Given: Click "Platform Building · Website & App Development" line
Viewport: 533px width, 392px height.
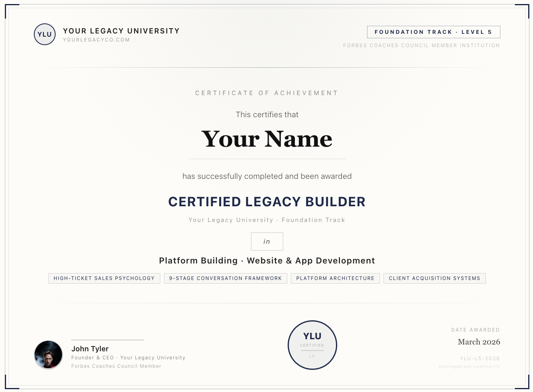Looking at the screenshot, I should (267, 261).
